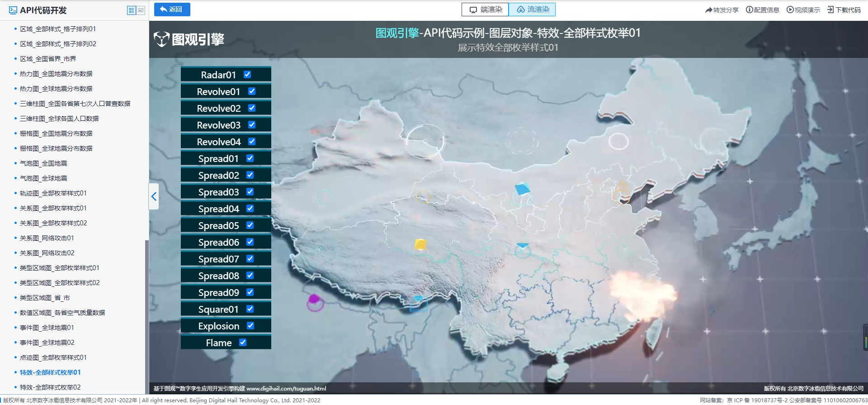Viewport: 868px width, 405px height.
Task: Select the 端渲染 rendering tab
Action: pos(485,10)
